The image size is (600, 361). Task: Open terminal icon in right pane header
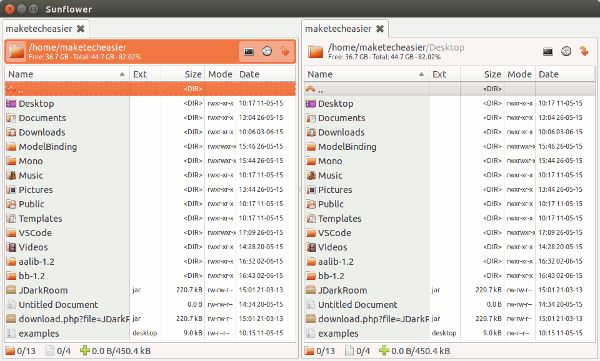548,51
